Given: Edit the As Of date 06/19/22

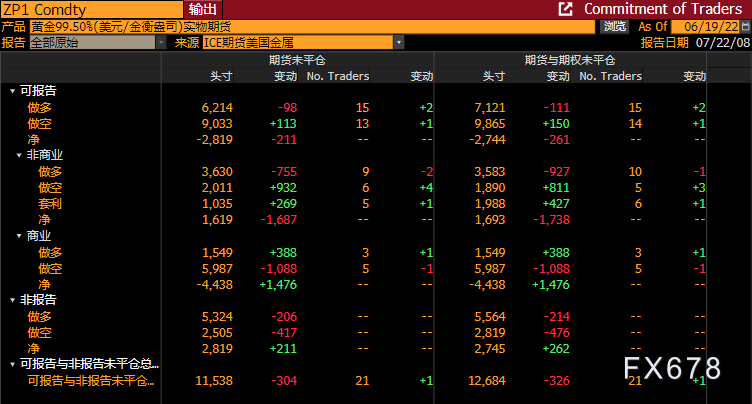Looking at the screenshot, I should click(x=705, y=26).
